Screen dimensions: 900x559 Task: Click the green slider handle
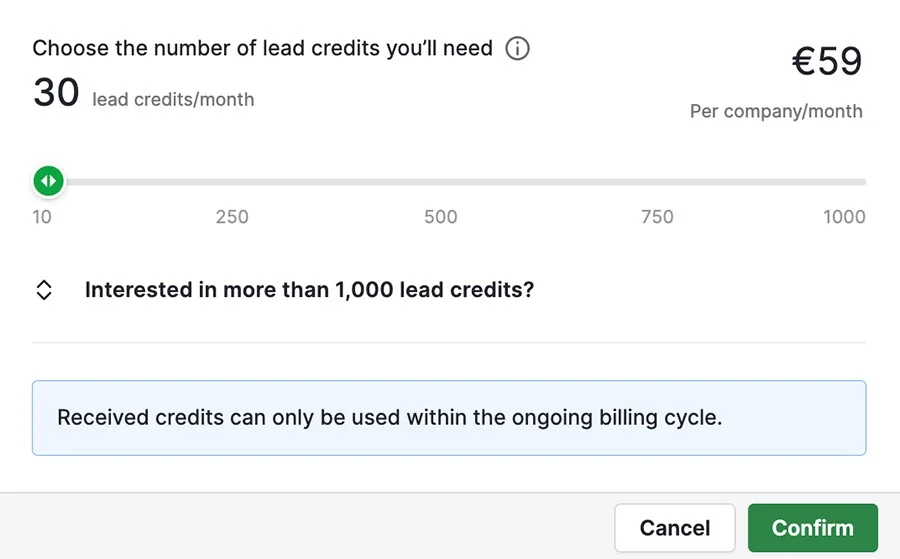click(49, 181)
